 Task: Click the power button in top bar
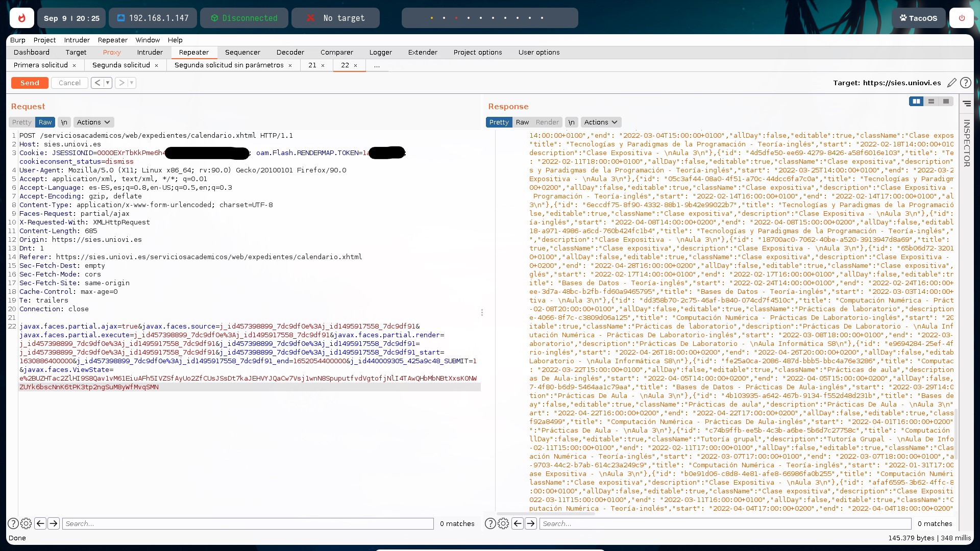pos(962,18)
